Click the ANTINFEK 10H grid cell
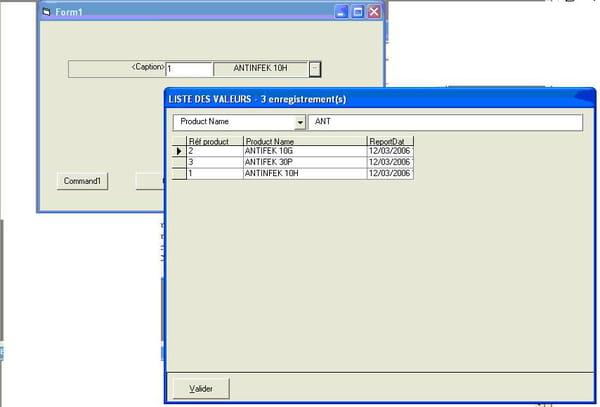Image resolution: width=600 pixels, height=407 pixels. point(305,174)
